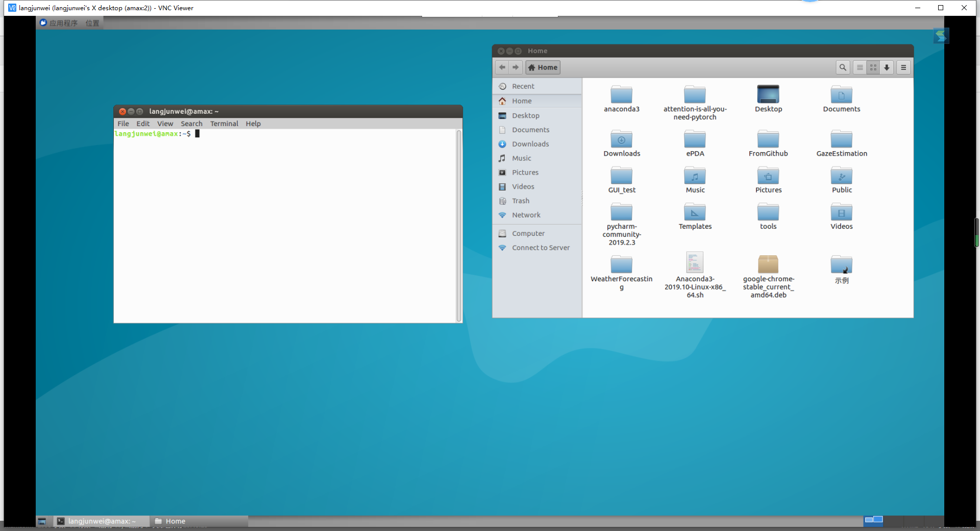Open the hamburger menu in file manager

coord(902,67)
